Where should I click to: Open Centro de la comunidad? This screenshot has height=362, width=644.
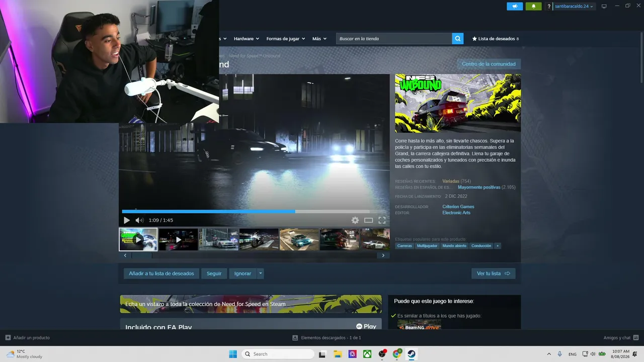(489, 64)
